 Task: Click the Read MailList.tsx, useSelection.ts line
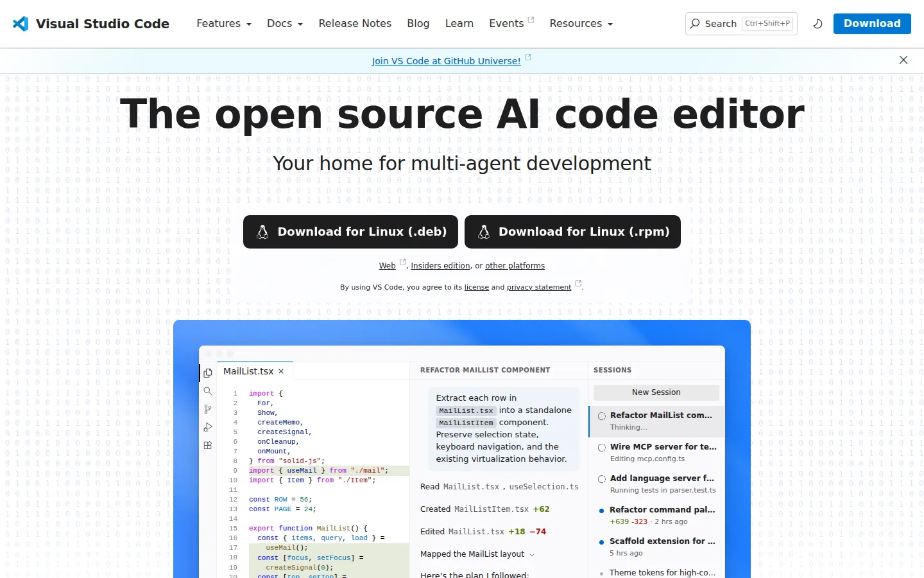[499, 487]
